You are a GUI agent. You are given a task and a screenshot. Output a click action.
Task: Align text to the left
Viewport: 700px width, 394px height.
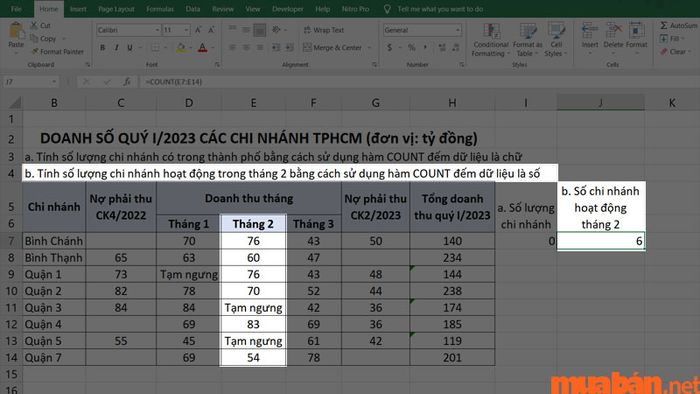233,47
